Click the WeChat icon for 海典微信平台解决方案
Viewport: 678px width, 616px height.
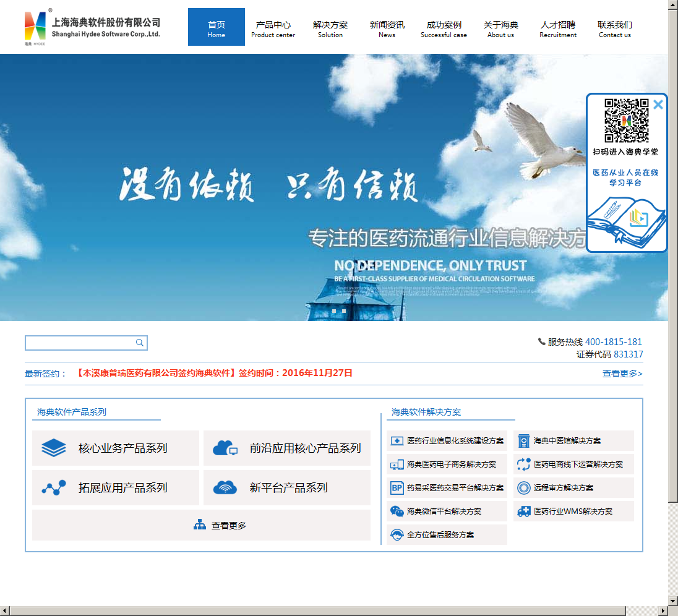(397, 511)
